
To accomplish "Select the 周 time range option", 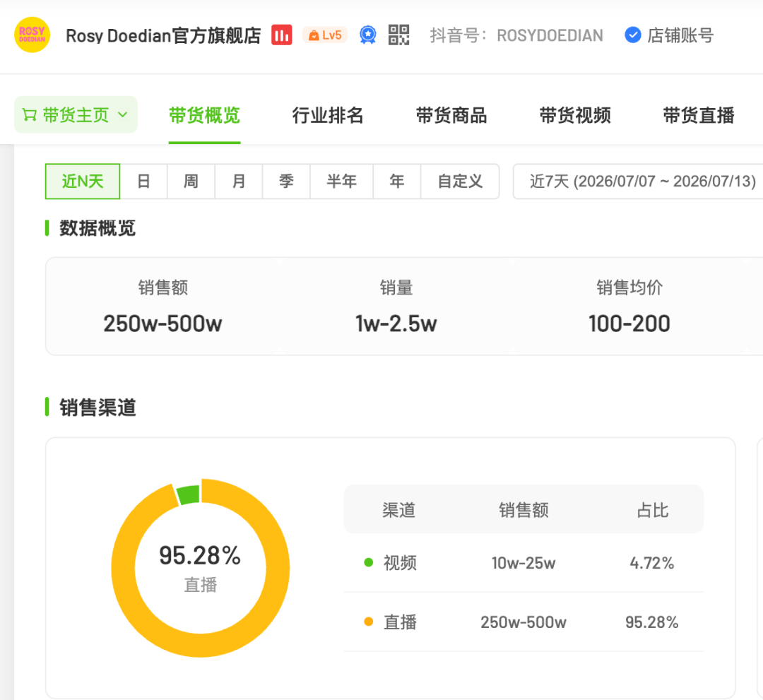I will [x=191, y=182].
